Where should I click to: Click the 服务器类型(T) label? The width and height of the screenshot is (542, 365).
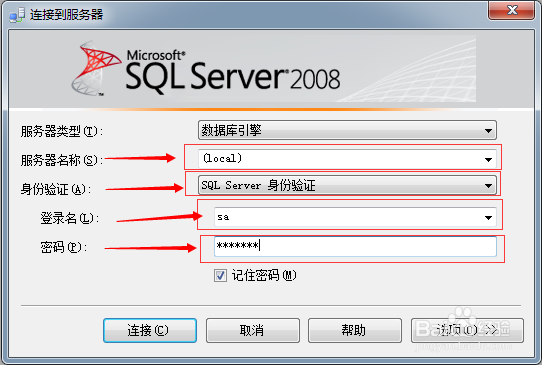61,131
